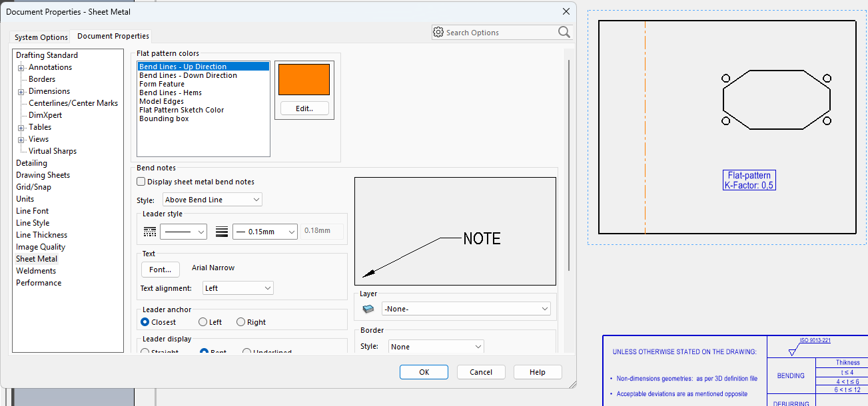The image size is (868, 406).
Task: Click the leader line style icon
Action: coord(150,232)
